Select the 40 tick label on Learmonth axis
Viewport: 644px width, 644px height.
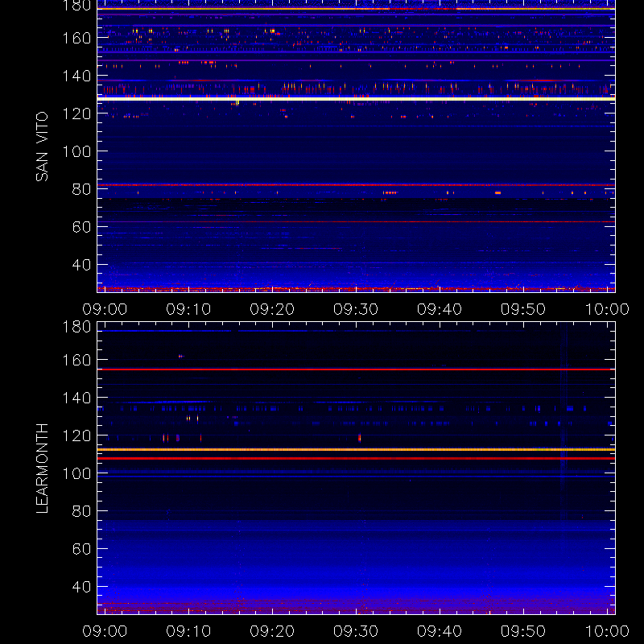(x=81, y=587)
